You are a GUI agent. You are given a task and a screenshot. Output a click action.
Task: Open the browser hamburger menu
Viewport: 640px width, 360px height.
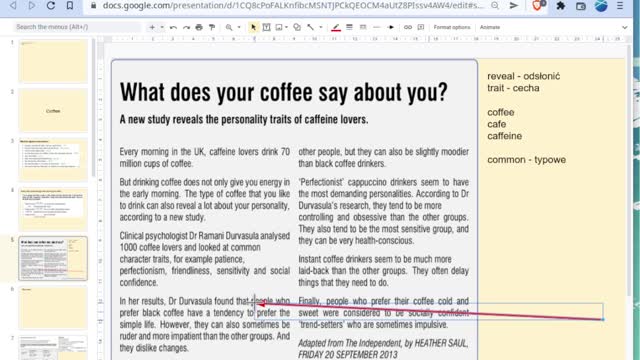click(x=620, y=6)
